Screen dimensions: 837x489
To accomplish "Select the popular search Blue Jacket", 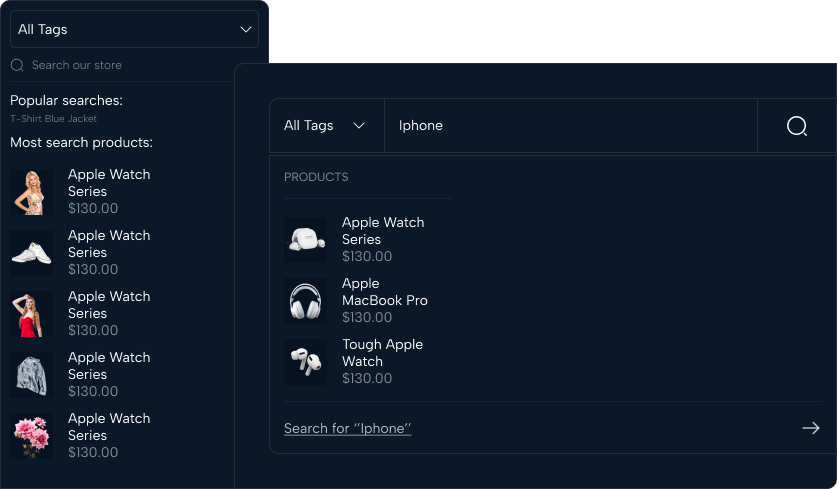I will [70, 119].
